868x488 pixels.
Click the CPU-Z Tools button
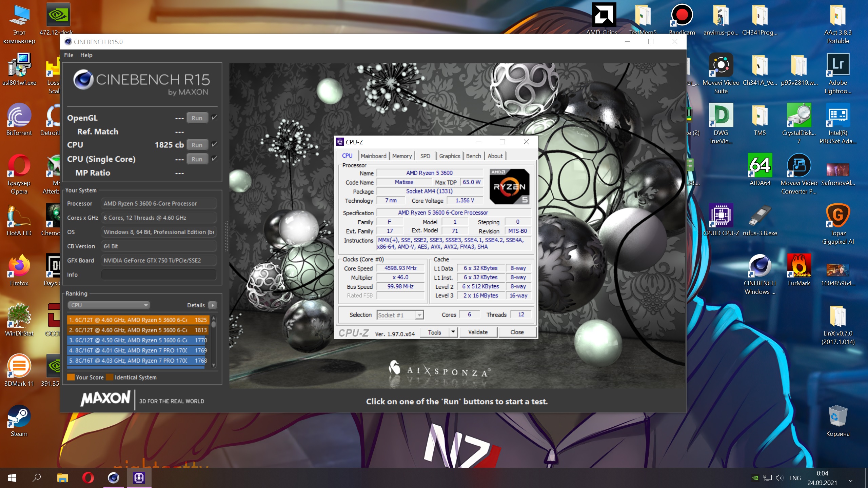pyautogui.click(x=435, y=332)
